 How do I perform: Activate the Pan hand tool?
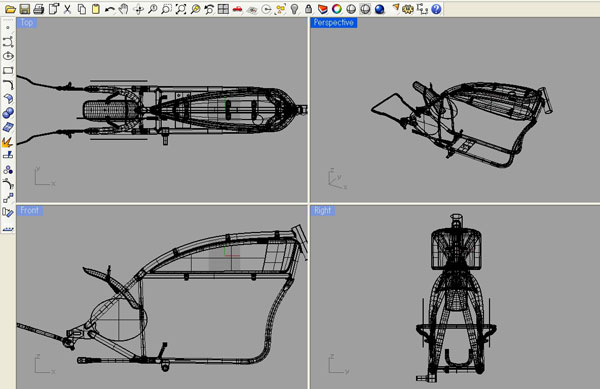pos(124,9)
